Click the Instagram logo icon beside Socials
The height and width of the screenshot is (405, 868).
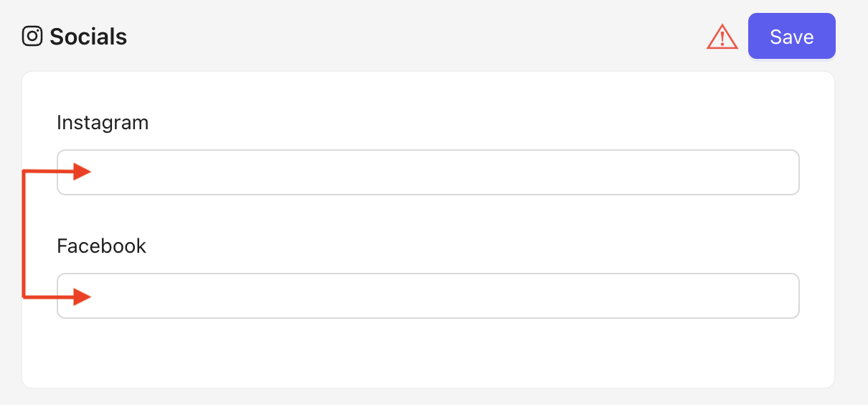pyautogui.click(x=32, y=36)
